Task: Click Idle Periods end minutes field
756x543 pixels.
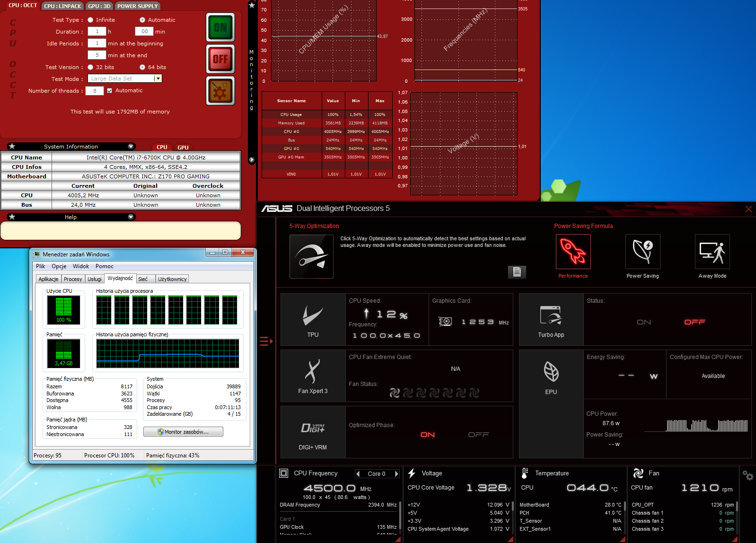Action: pyautogui.click(x=97, y=55)
